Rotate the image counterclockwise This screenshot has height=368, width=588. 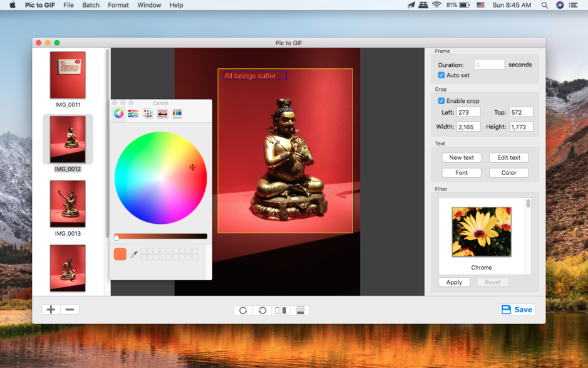tap(262, 310)
